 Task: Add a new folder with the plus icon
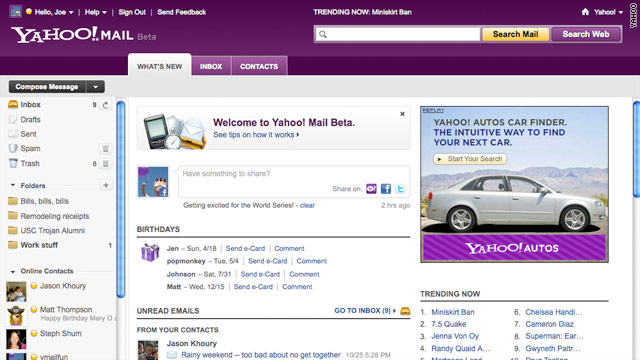pyautogui.click(x=106, y=185)
